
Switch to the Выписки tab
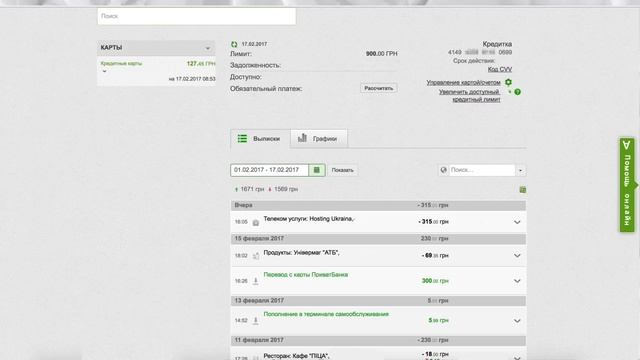tap(260, 139)
